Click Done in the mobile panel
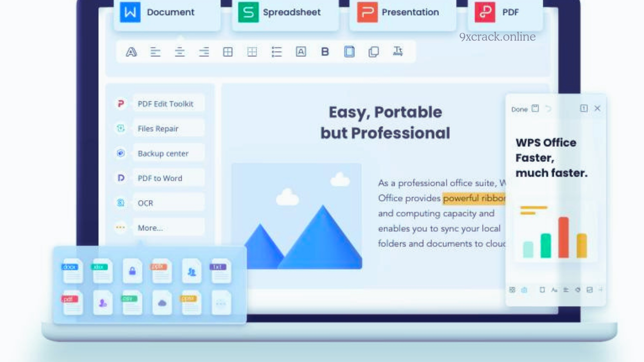The height and width of the screenshot is (362, 644). tap(519, 109)
